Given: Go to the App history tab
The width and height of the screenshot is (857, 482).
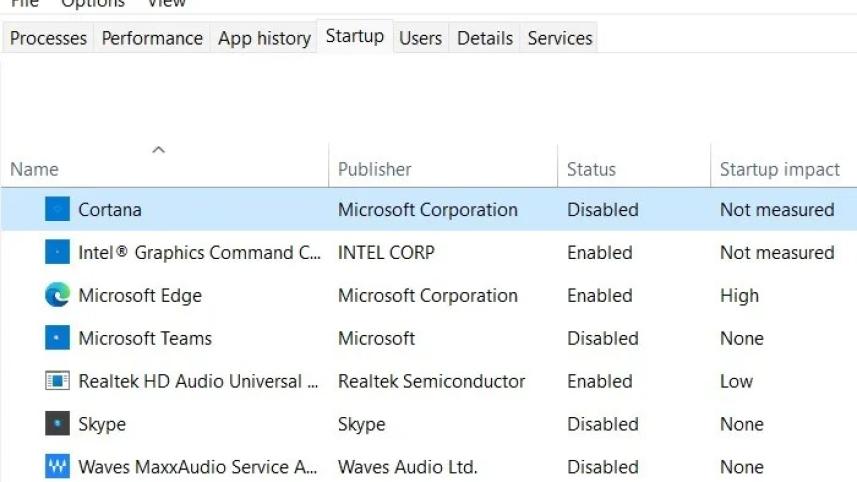Looking at the screenshot, I should (x=264, y=38).
